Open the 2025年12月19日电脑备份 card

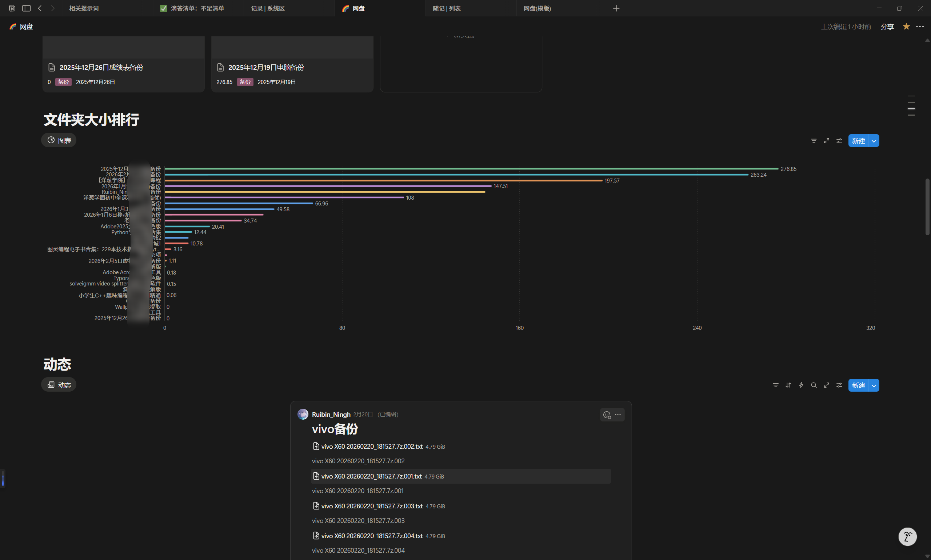tap(266, 68)
